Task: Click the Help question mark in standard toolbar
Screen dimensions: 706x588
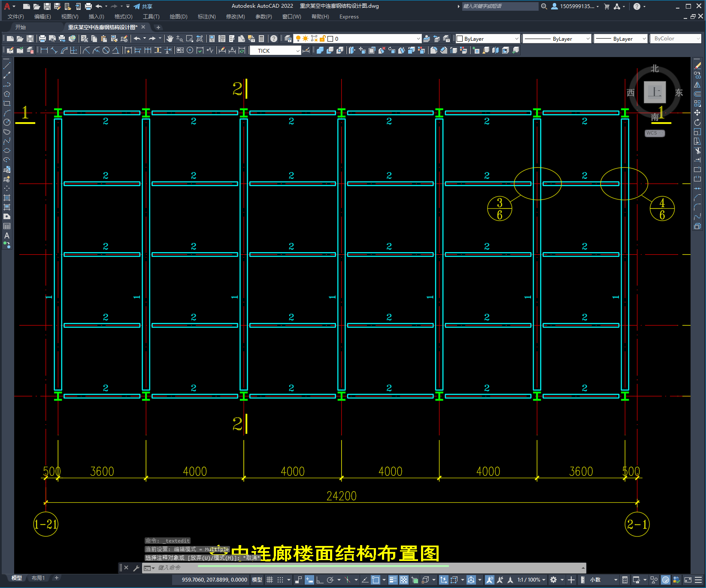Action: (x=274, y=39)
